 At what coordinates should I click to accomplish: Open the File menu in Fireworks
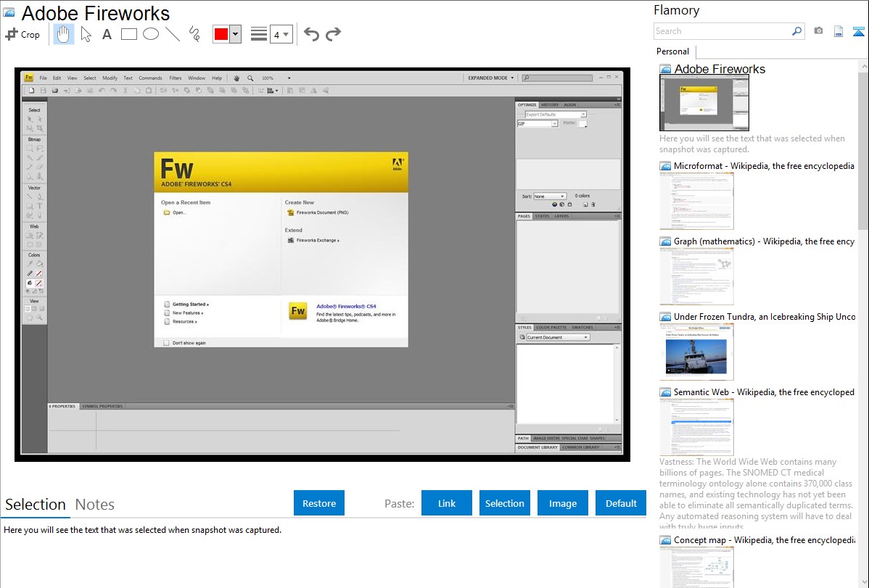pyautogui.click(x=44, y=78)
